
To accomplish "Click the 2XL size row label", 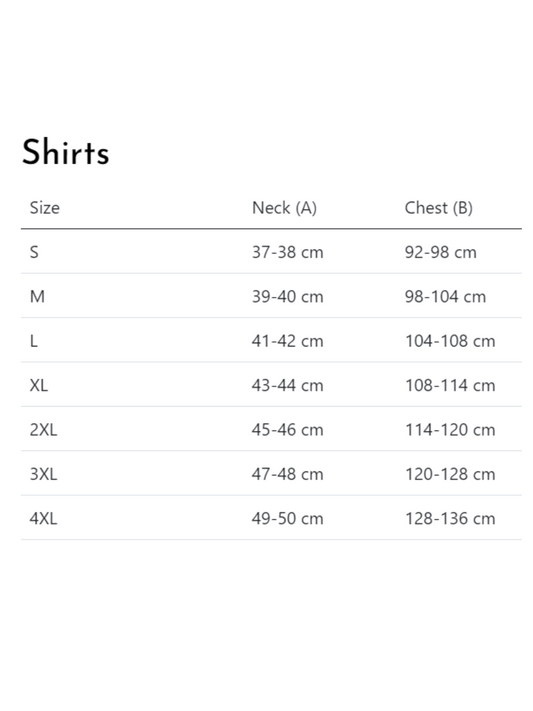I will 44,430.
